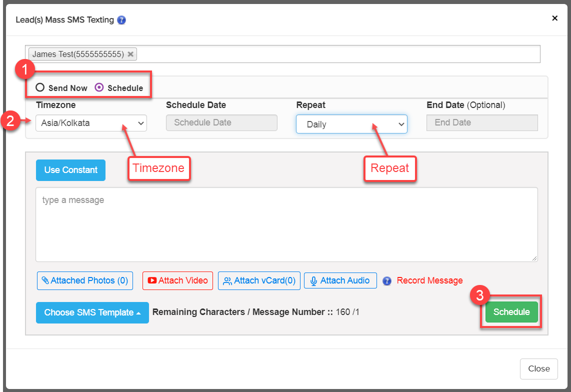Open the Timezone dropdown showing Asia/Kolkata

(91, 123)
